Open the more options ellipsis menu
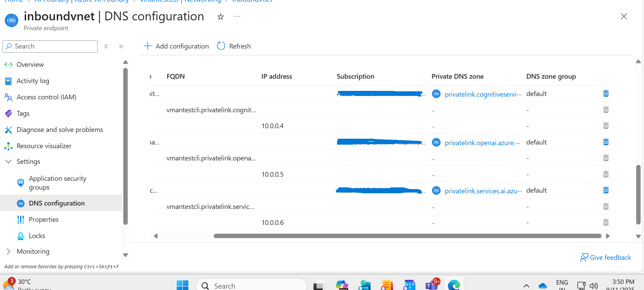The image size is (644, 290). [237, 16]
